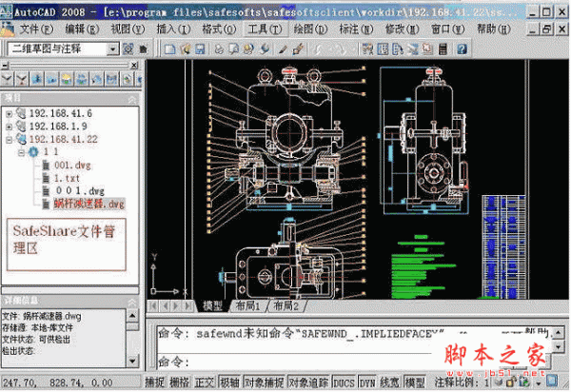Click the Open file toolbar icon

point(185,49)
